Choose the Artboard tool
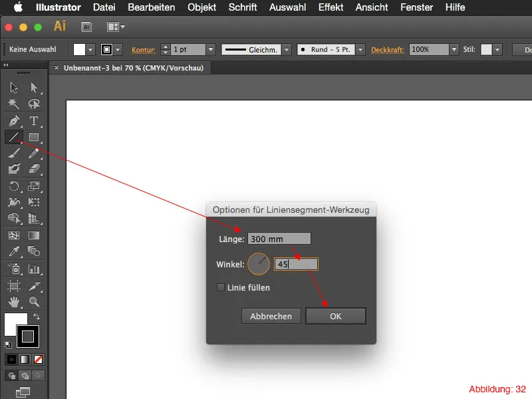The image size is (532, 399). click(14, 286)
